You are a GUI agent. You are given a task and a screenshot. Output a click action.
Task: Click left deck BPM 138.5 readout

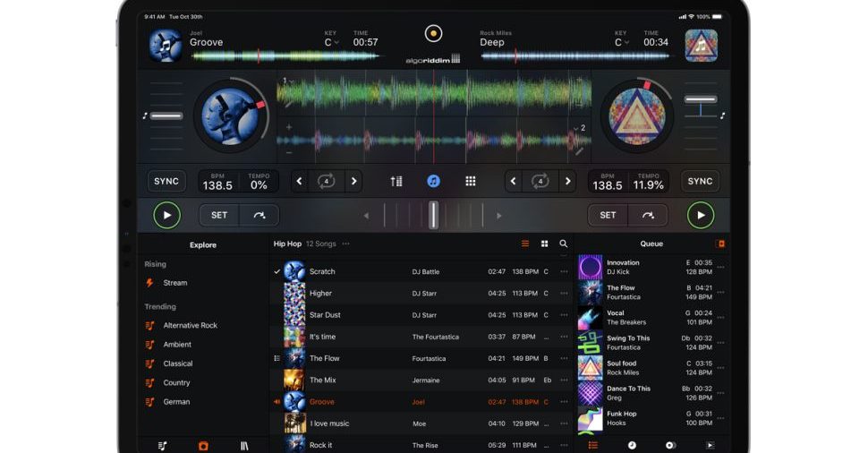point(217,183)
